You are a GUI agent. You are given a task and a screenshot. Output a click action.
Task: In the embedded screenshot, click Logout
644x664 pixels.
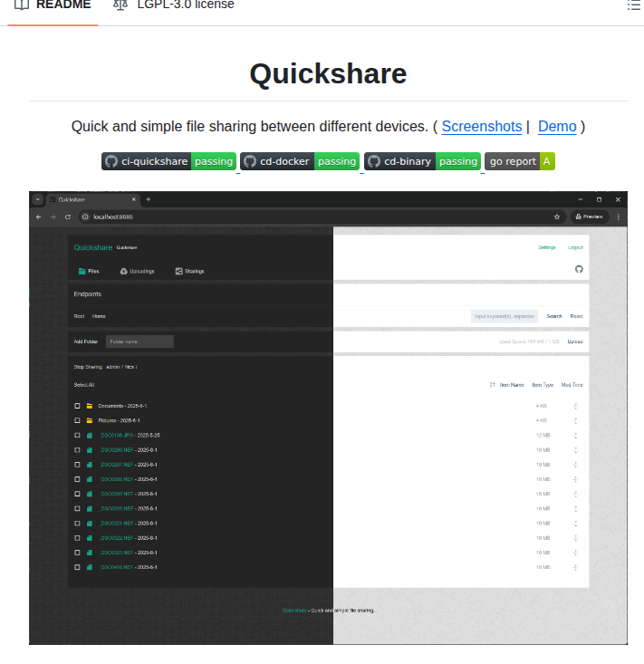tap(575, 247)
